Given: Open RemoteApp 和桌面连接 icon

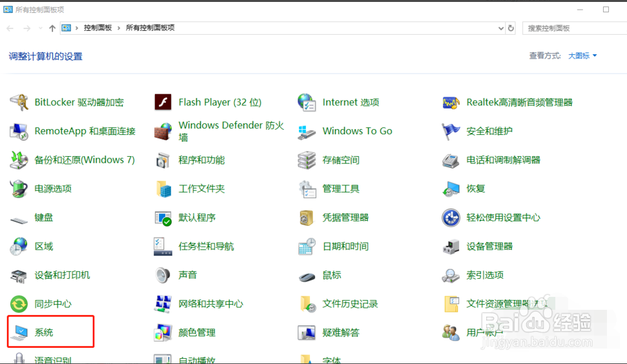Looking at the screenshot, I should point(19,131).
